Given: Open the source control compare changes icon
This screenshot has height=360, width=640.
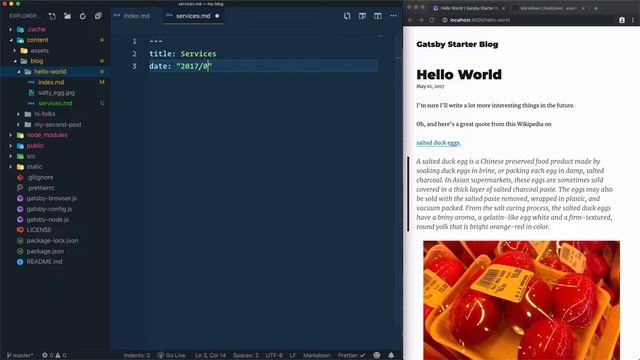Looking at the screenshot, I should pos(347,16).
